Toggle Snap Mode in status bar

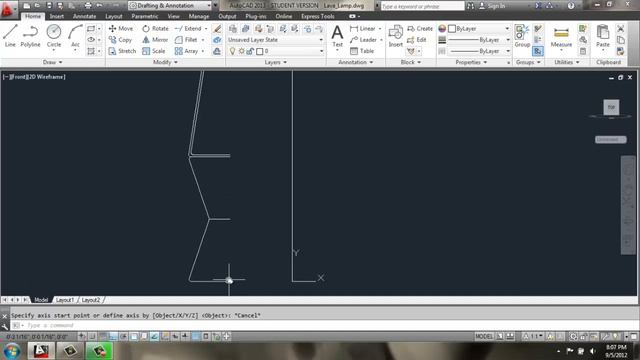pyautogui.click(x=93, y=336)
